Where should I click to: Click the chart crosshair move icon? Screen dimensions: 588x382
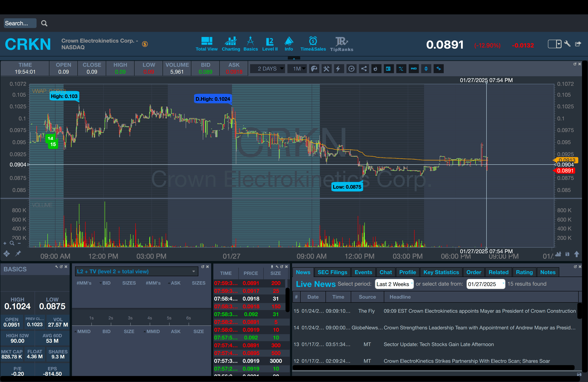(7, 253)
